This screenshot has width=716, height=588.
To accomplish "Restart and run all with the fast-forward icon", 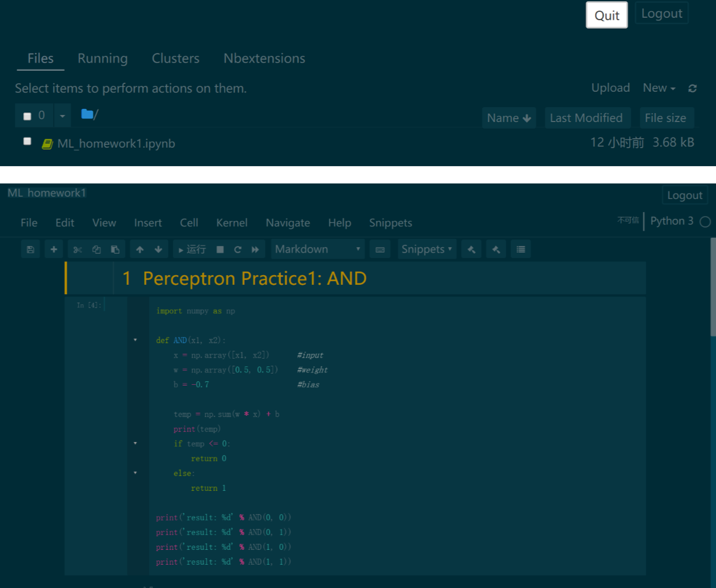I will tap(256, 249).
